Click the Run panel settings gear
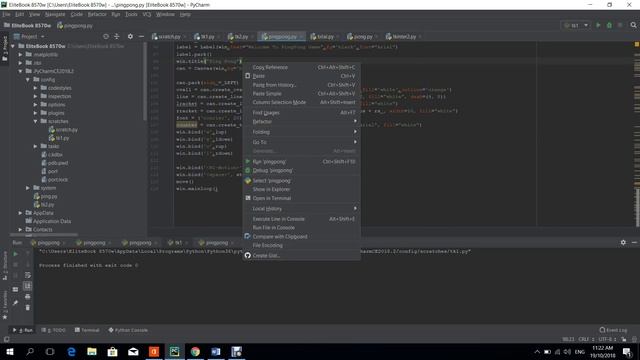640x360 pixels. point(623,242)
